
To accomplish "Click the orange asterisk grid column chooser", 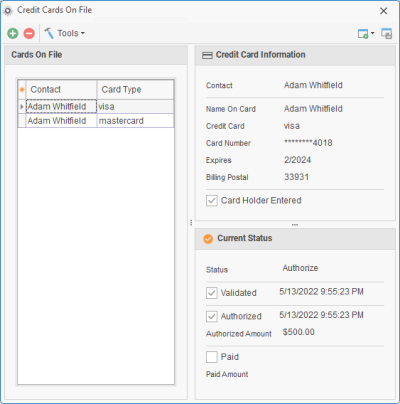I will 22,89.
